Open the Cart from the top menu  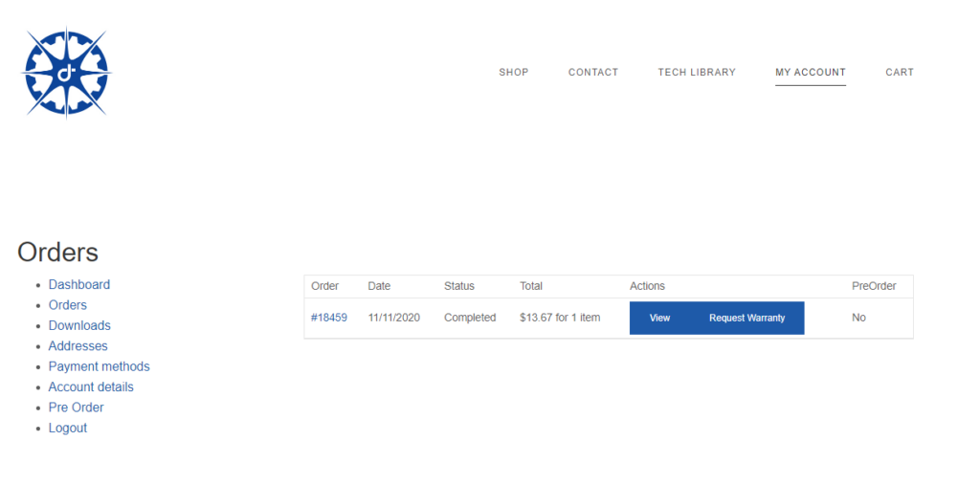[x=900, y=73]
